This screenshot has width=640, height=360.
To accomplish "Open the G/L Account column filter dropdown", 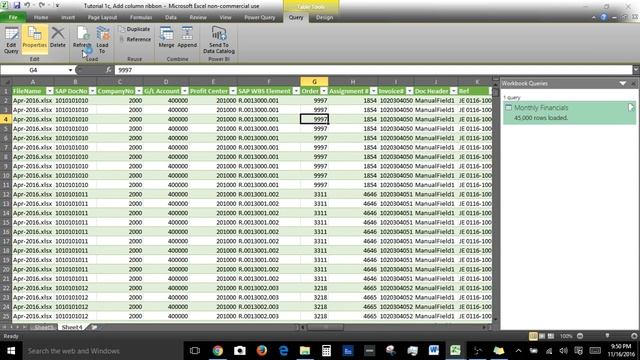I will (x=184, y=91).
